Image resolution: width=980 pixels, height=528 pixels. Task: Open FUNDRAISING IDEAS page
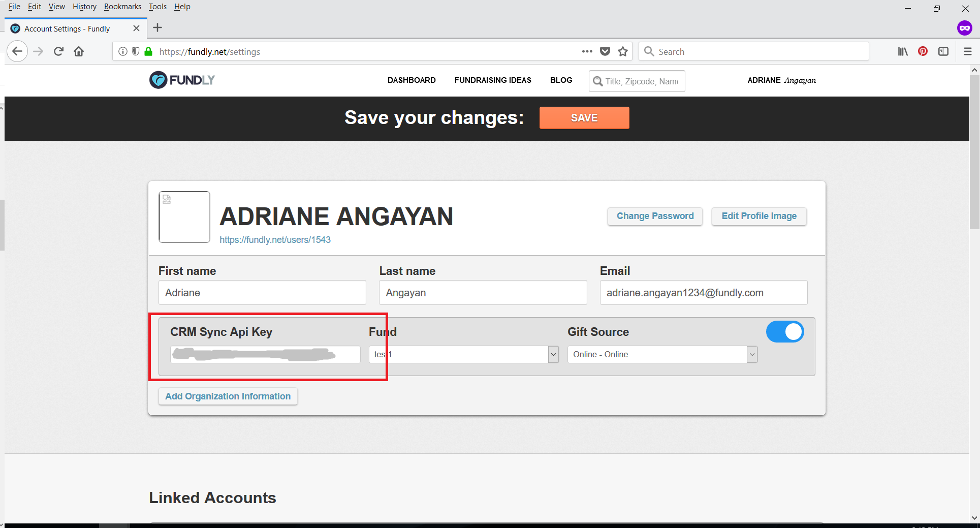tap(493, 80)
